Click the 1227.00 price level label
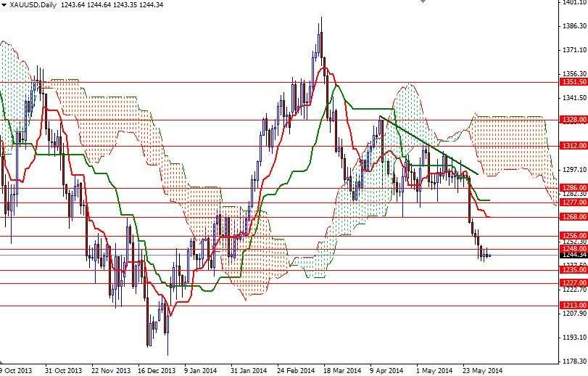This screenshot has width=588, height=376. [573, 282]
